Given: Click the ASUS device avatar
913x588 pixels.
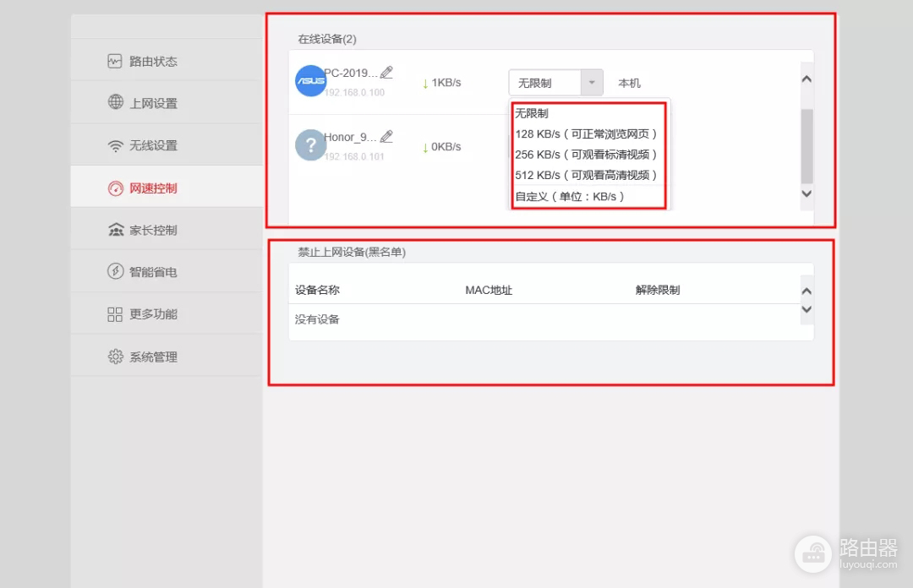Looking at the screenshot, I should [310, 81].
